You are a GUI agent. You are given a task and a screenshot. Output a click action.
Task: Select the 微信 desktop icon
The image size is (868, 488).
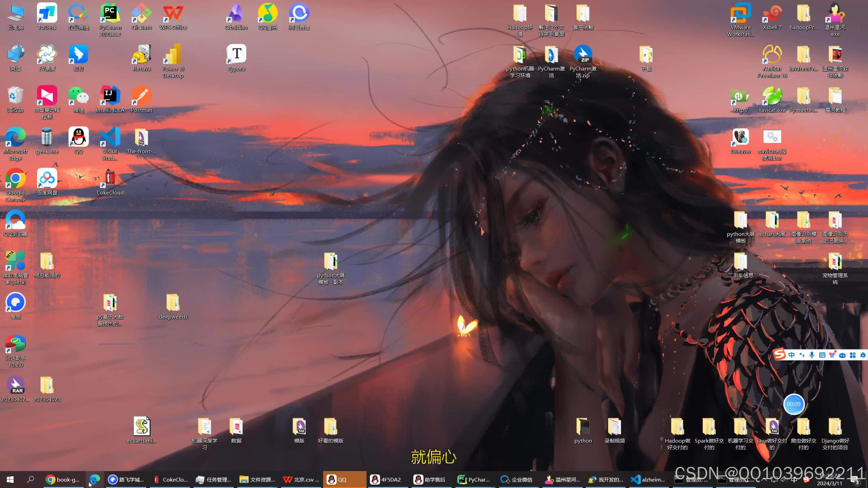coord(79,99)
